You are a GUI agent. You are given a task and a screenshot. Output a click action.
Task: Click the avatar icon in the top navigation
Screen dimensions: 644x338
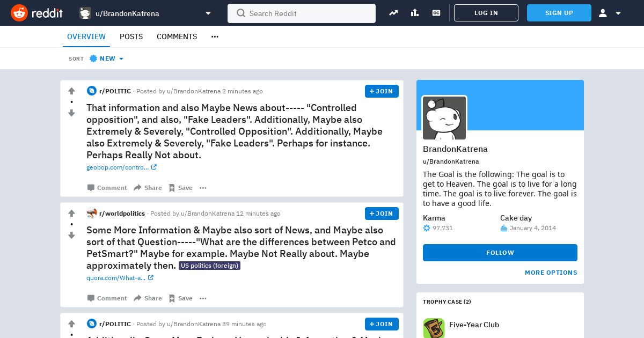tap(85, 13)
